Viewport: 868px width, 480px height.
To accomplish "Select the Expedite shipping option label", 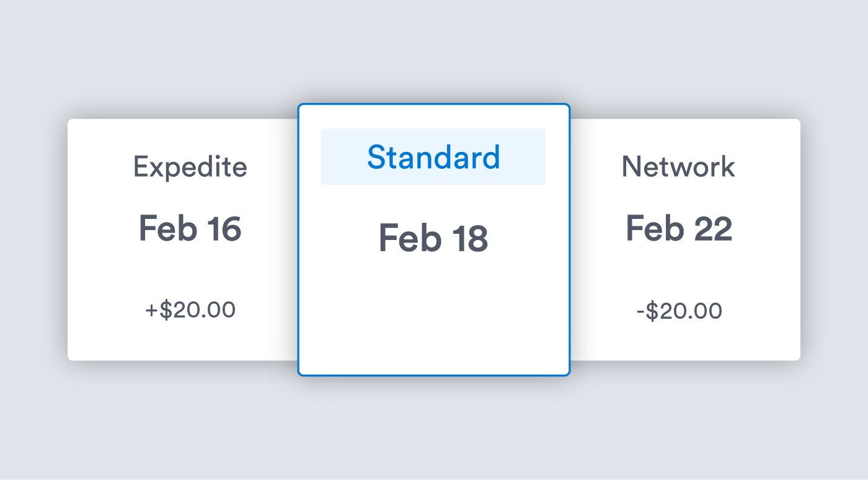I will pyautogui.click(x=190, y=167).
